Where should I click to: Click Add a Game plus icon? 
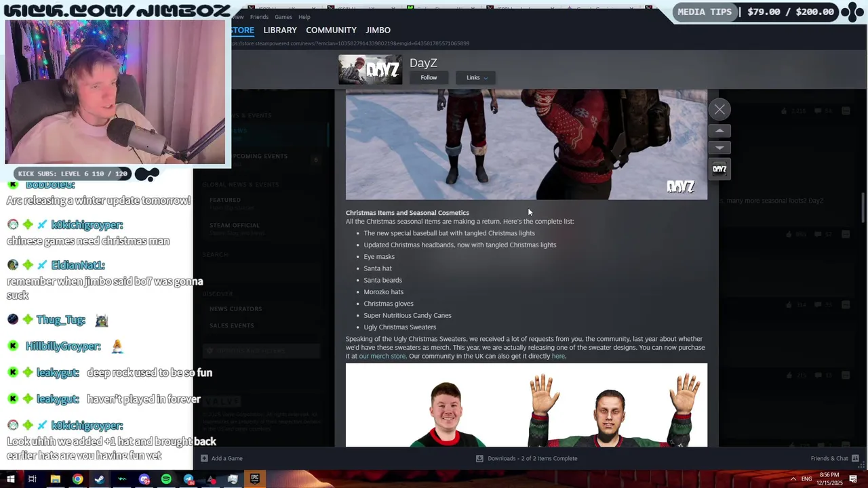(204, 458)
